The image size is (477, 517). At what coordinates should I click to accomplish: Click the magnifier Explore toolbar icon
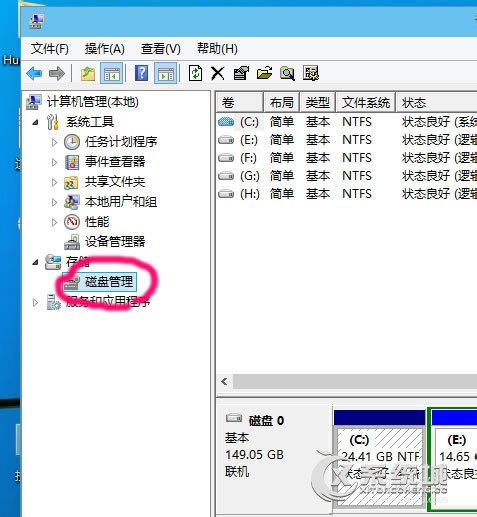[x=287, y=73]
